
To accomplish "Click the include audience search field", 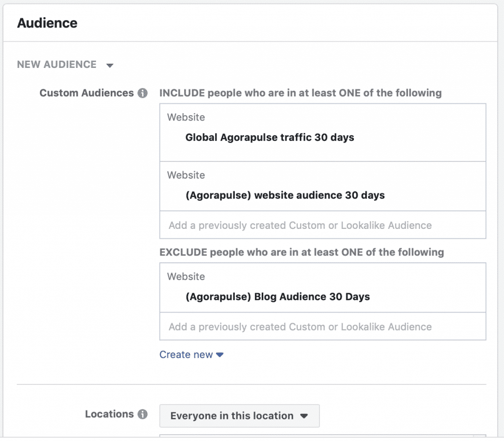I will [323, 225].
